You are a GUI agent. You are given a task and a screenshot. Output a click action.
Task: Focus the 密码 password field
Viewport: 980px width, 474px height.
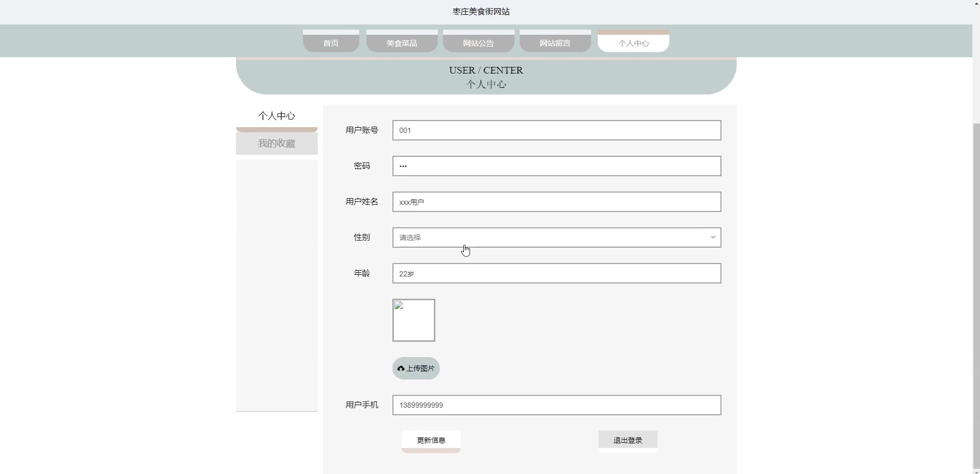pyautogui.click(x=556, y=166)
